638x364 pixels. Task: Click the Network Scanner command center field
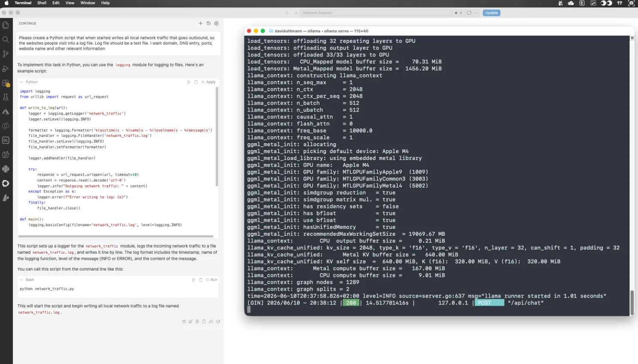click(376, 13)
